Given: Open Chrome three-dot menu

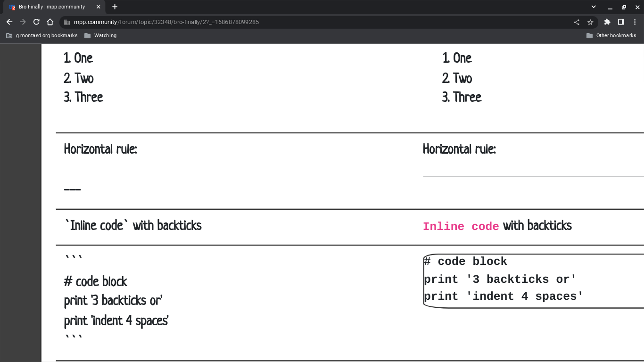Looking at the screenshot, I should pos(635,22).
